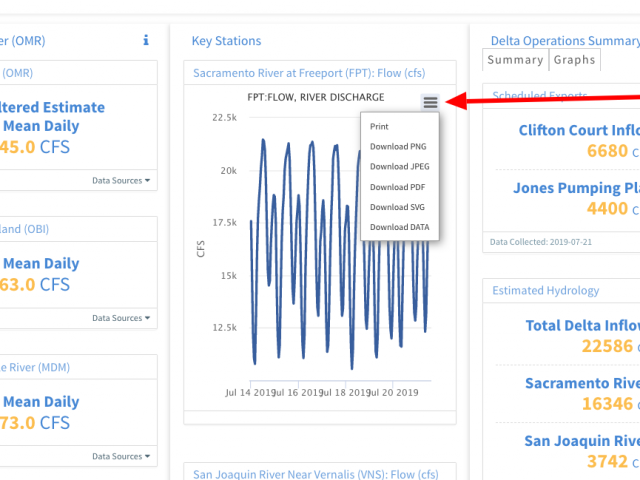
Task: Choose Download SVG option
Action: (397, 207)
